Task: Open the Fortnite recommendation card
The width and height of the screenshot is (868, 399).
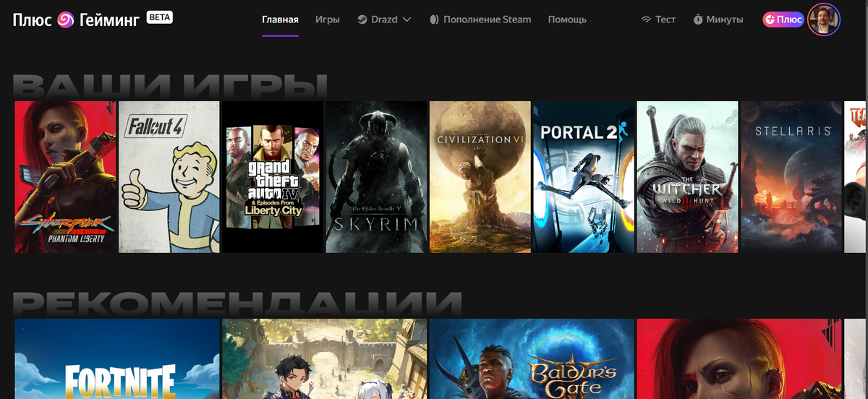Action: pos(117,359)
